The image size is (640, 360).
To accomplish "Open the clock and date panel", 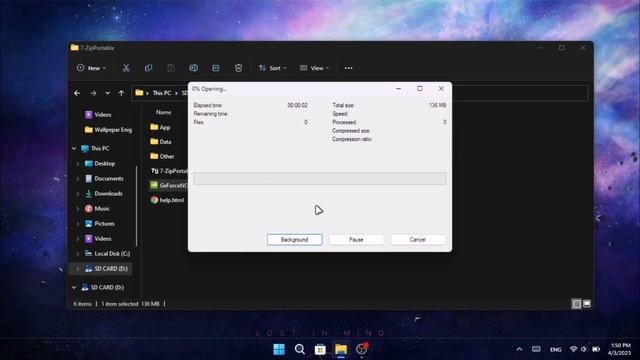I will (x=620, y=349).
